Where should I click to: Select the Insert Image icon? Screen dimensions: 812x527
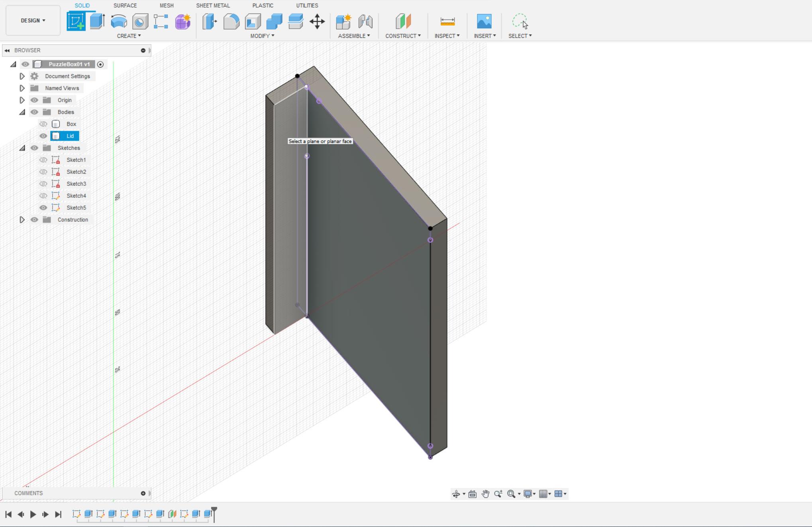[x=484, y=21]
